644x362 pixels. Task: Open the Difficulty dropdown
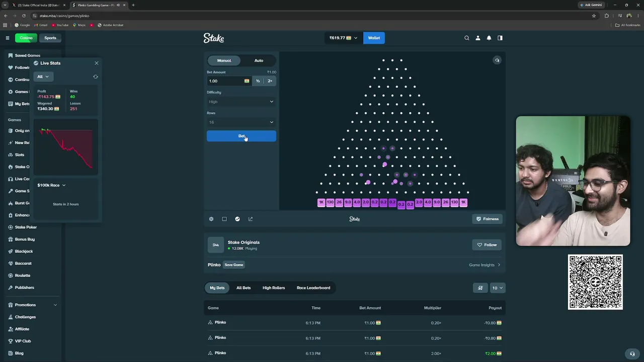pyautogui.click(x=242, y=102)
